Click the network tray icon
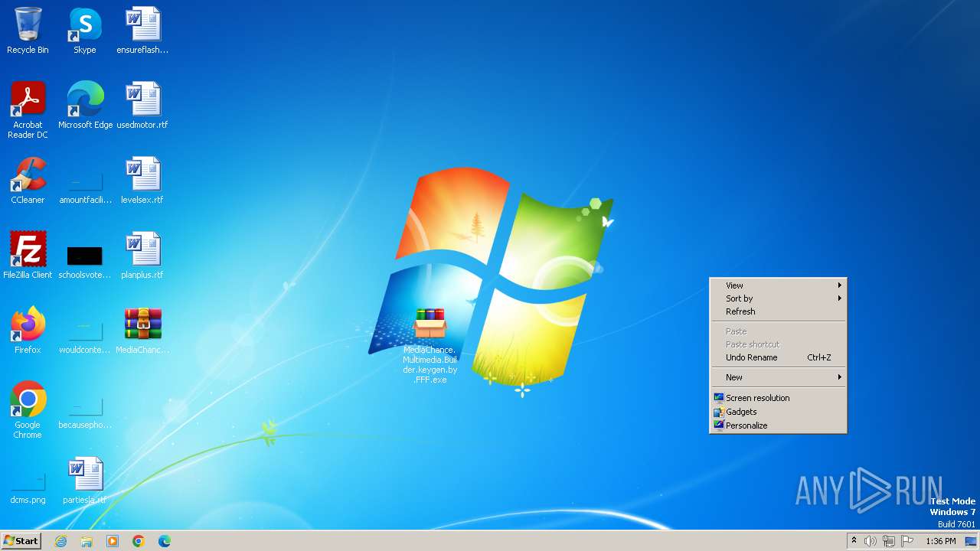Viewport: 980px width, 551px height. (889, 541)
